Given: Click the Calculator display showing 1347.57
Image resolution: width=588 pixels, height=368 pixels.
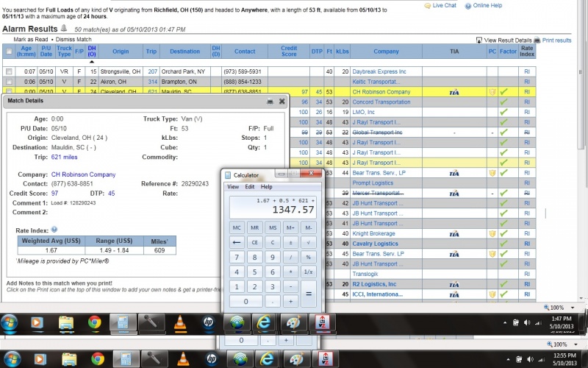Looking at the screenshot, I should 273,208.
